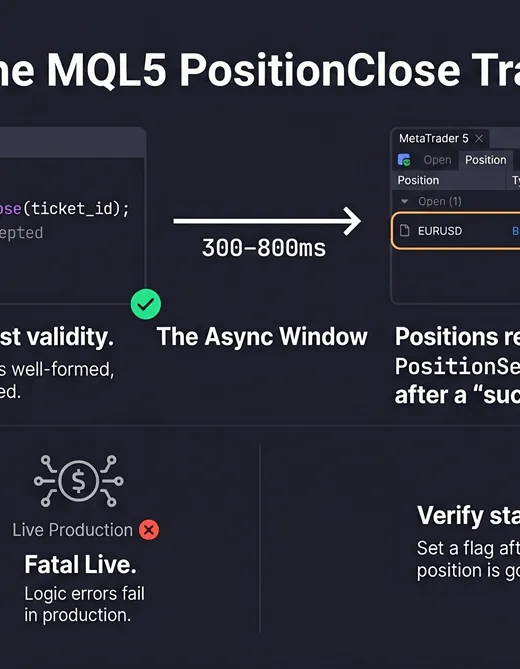Click the red X Live Production badge

pyautogui.click(x=149, y=530)
